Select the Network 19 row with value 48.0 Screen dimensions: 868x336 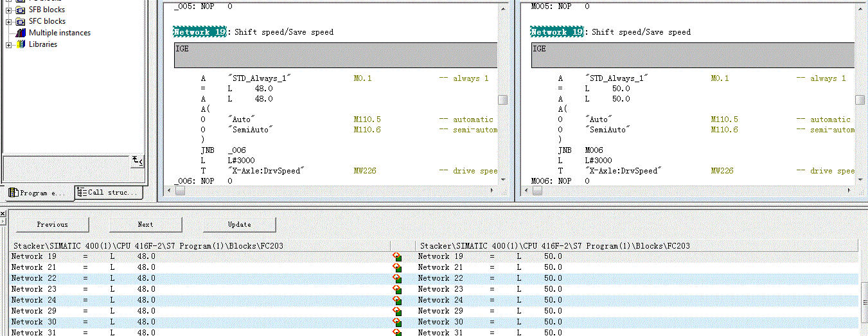pyautogui.click(x=200, y=257)
